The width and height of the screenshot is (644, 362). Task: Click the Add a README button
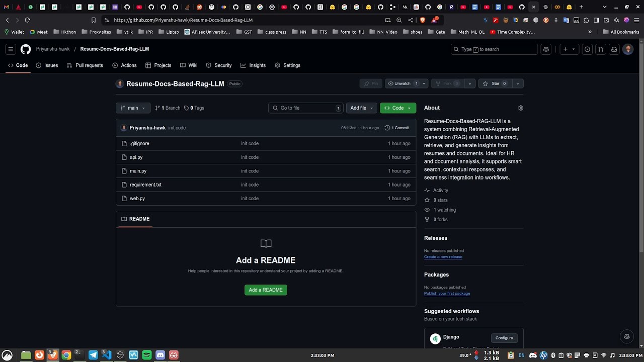tap(266, 290)
